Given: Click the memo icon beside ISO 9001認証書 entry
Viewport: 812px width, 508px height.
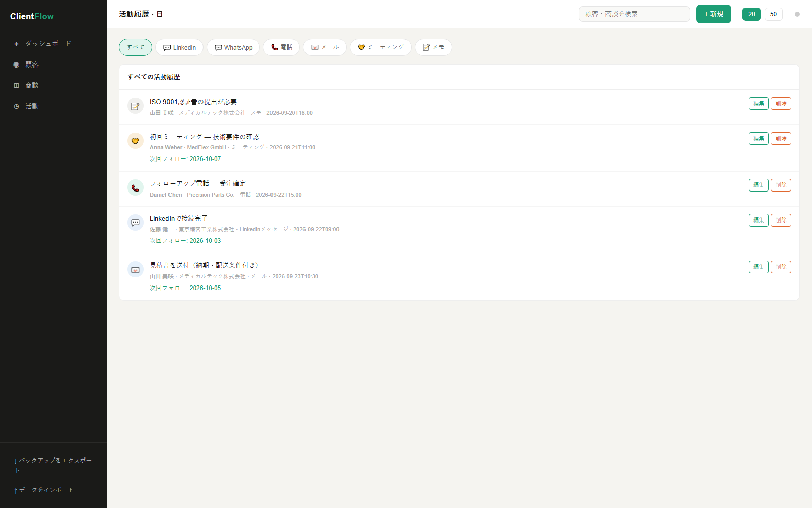Looking at the screenshot, I should (x=136, y=106).
